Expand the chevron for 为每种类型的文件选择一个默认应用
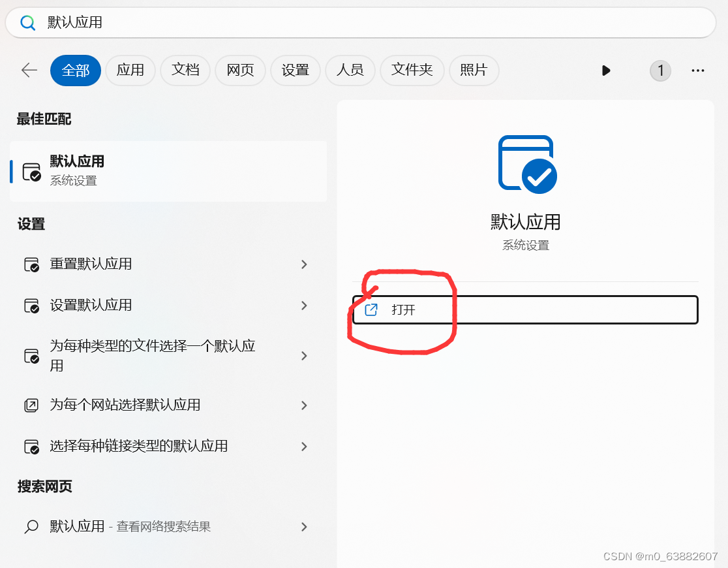This screenshot has height=568, width=728. click(304, 356)
